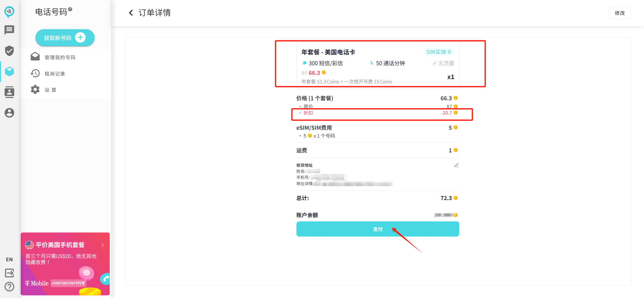Open the account profile sidebar icon
The image size is (644, 298).
(9, 113)
